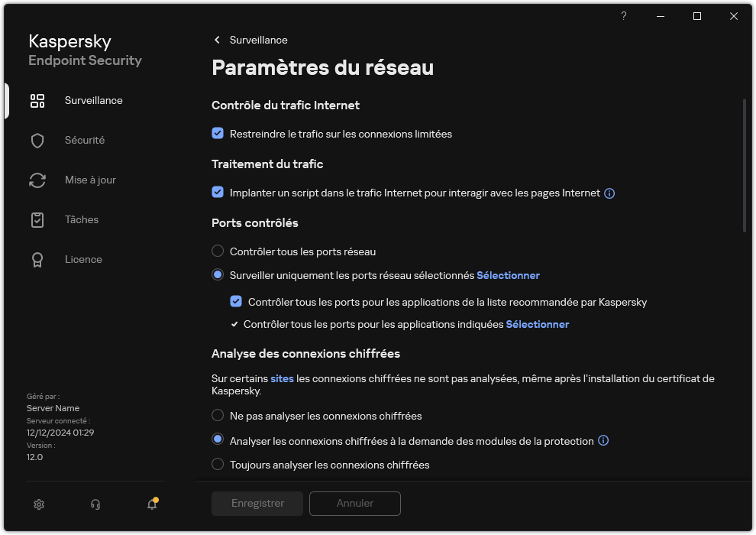Screen dimensions: 756x535
Task: Click Sélectionner next to selected network ports
Action: 508,275
